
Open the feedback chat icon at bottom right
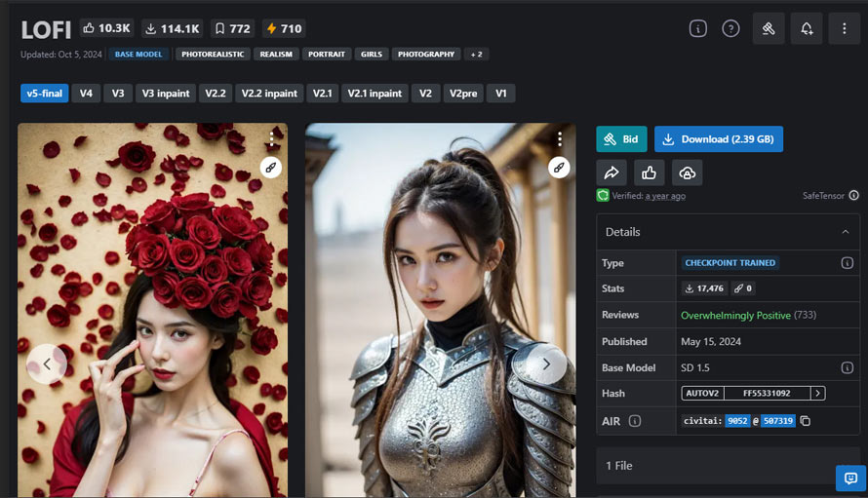(849, 479)
